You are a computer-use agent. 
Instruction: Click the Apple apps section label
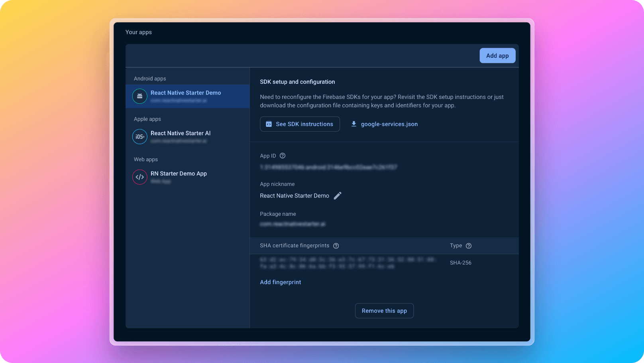tap(147, 119)
